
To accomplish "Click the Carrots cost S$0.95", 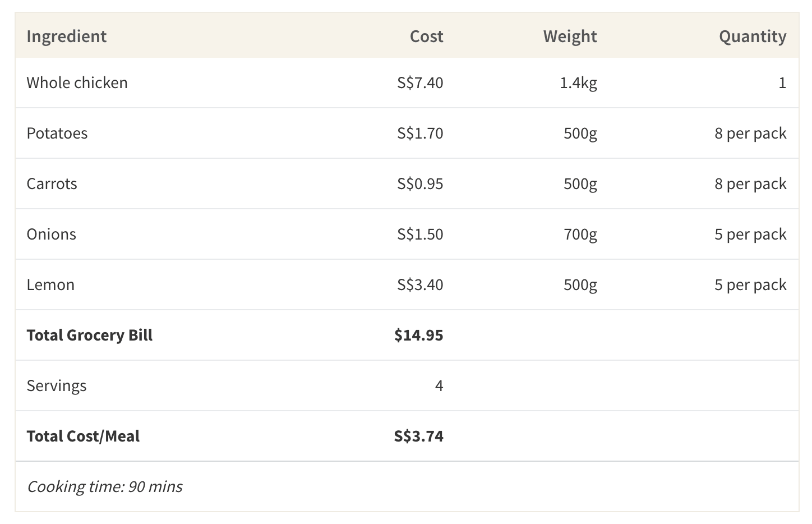I will (x=420, y=184).
